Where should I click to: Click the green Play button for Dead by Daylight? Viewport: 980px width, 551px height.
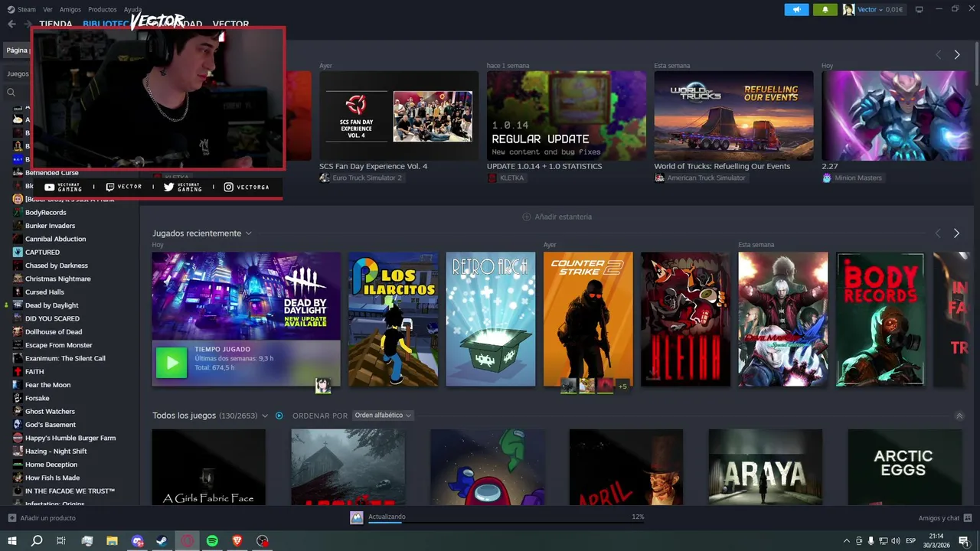[x=171, y=363]
